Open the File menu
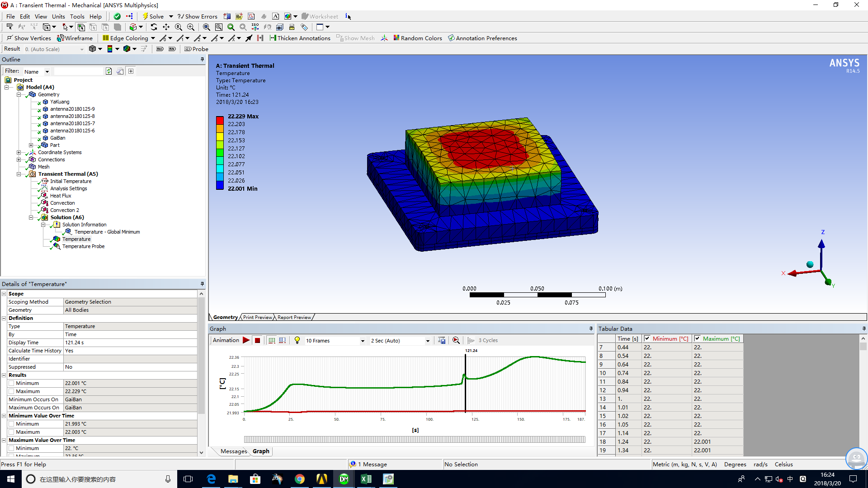 10,16
